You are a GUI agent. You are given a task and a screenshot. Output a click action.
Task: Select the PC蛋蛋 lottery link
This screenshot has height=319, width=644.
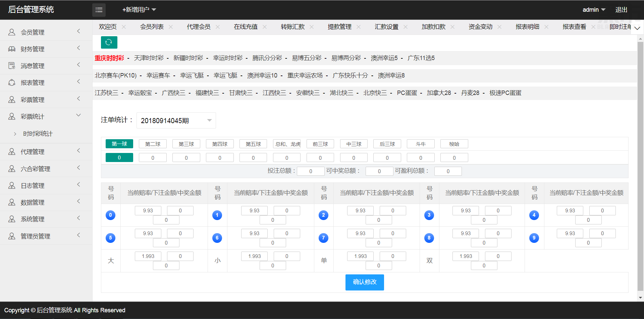point(407,93)
